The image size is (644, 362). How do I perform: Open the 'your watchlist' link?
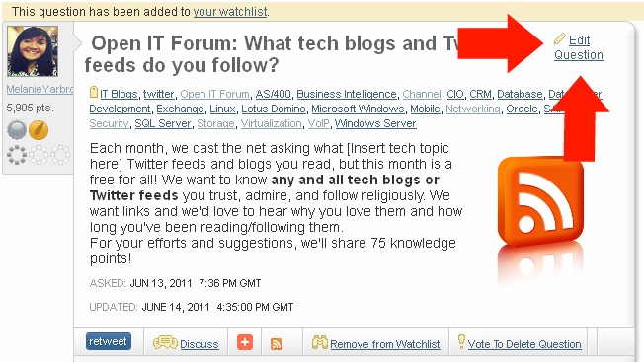click(x=230, y=12)
